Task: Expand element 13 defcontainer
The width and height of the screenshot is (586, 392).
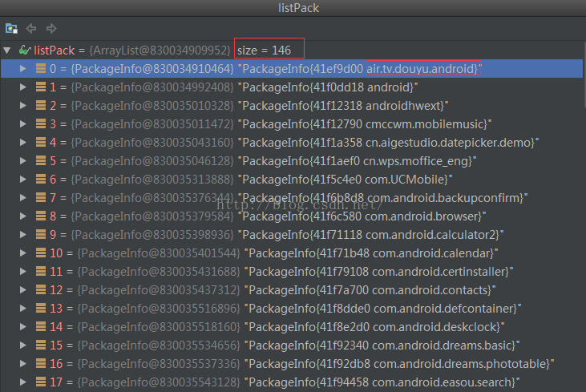Action: click(22, 309)
